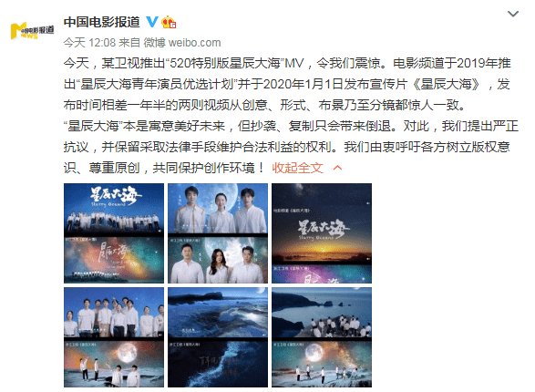535x392 pixels.
Task: Click the 《星辰大海》 title in post text
Action: click(447, 84)
